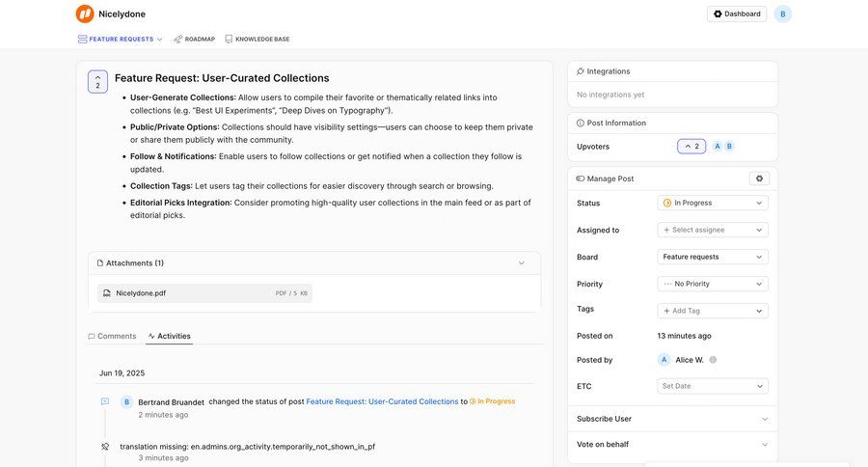Image resolution: width=868 pixels, height=467 pixels.
Task: Click the '13 minutes ago' posted time
Action: point(684,336)
